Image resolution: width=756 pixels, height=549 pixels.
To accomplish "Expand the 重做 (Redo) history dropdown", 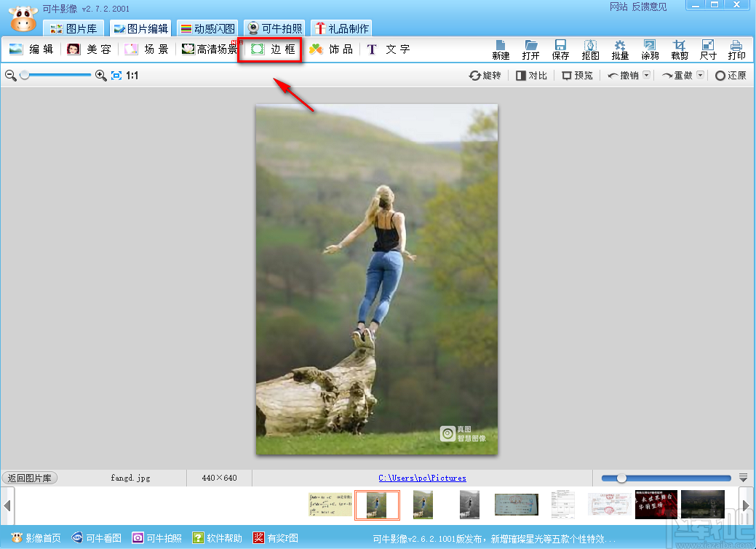I will click(700, 75).
